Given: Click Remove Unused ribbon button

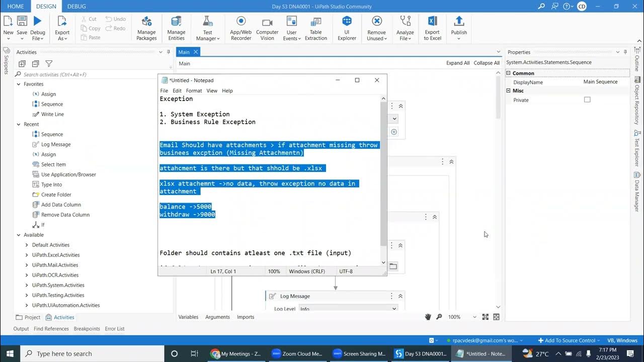Looking at the screenshot, I should (376, 28).
